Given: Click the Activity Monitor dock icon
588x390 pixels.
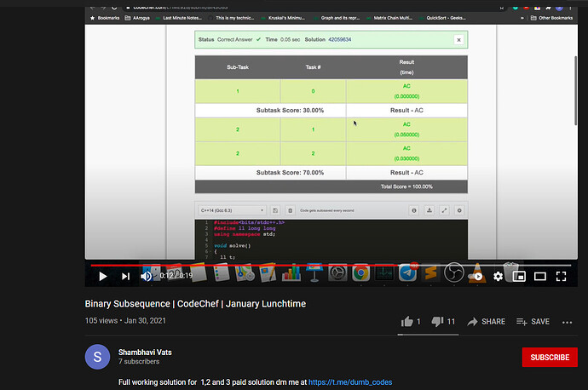Looking at the screenshot, I should [384, 272].
